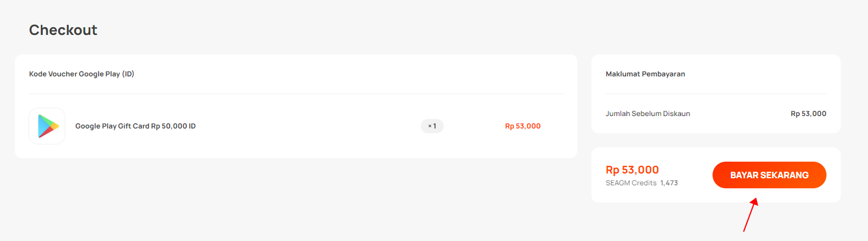Click the BAYAR SEKARANG button
This screenshot has height=241, width=868.
click(769, 175)
